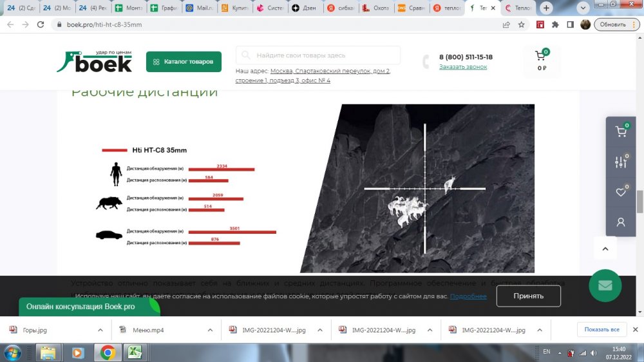Open the shopping cart in the header
Viewport: 644px width, 362px height.
[541, 59]
